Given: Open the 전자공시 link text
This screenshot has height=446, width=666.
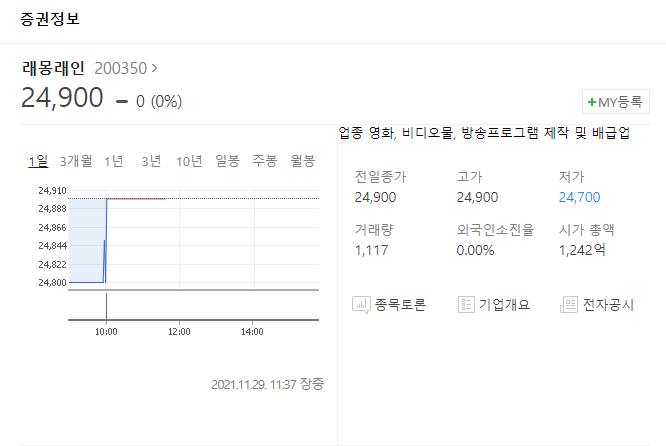Looking at the screenshot, I should tap(608, 305).
